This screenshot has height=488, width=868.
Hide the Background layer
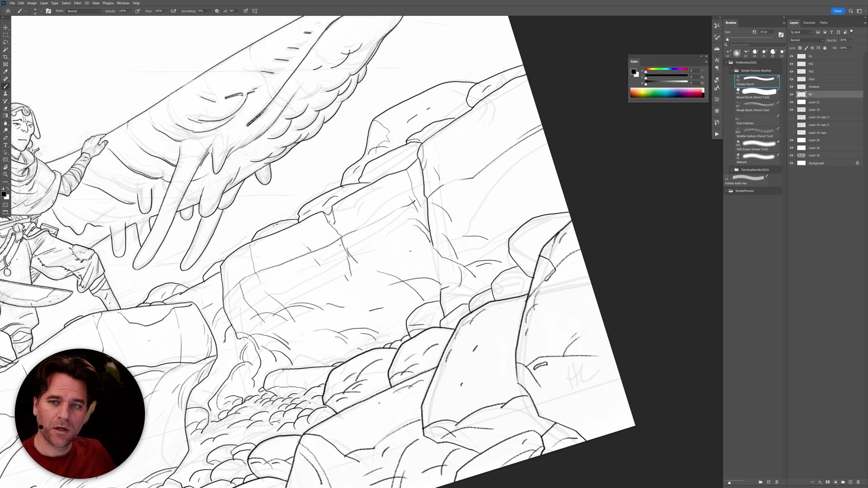(792, 163)
